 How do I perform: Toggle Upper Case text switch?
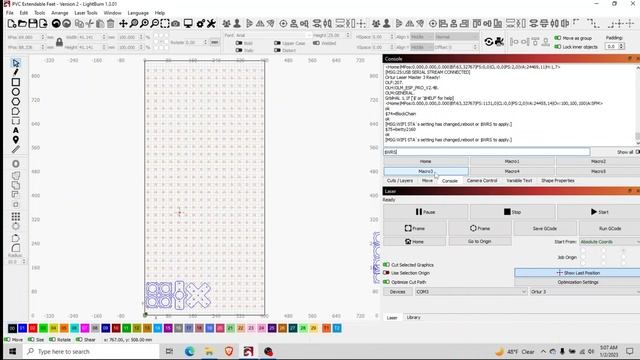tap(278, 43)
